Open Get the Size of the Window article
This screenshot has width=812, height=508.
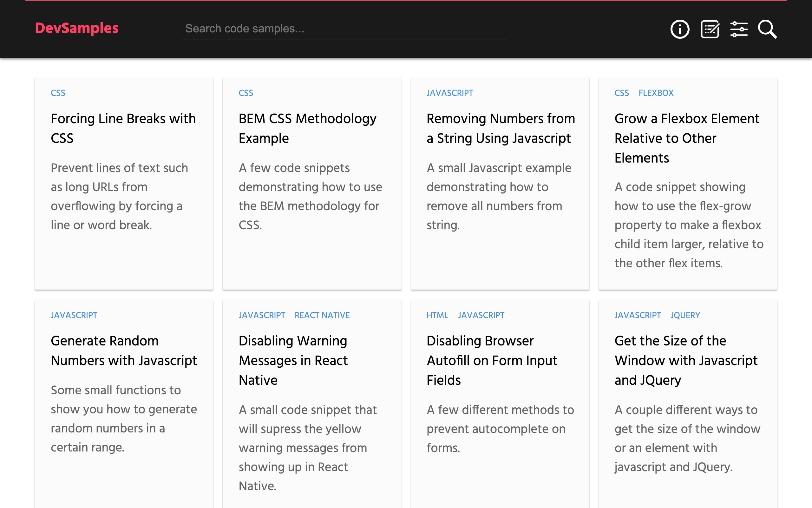686,360
